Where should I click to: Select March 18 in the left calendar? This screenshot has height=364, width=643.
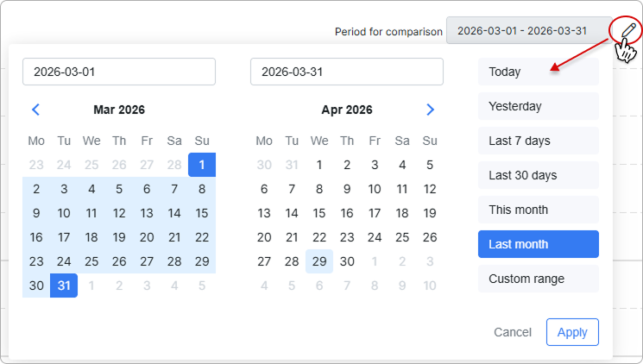(91, 237)
